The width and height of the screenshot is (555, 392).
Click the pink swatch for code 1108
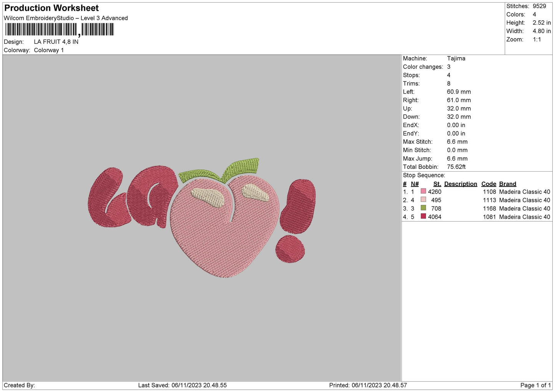(x=423, y=191)
